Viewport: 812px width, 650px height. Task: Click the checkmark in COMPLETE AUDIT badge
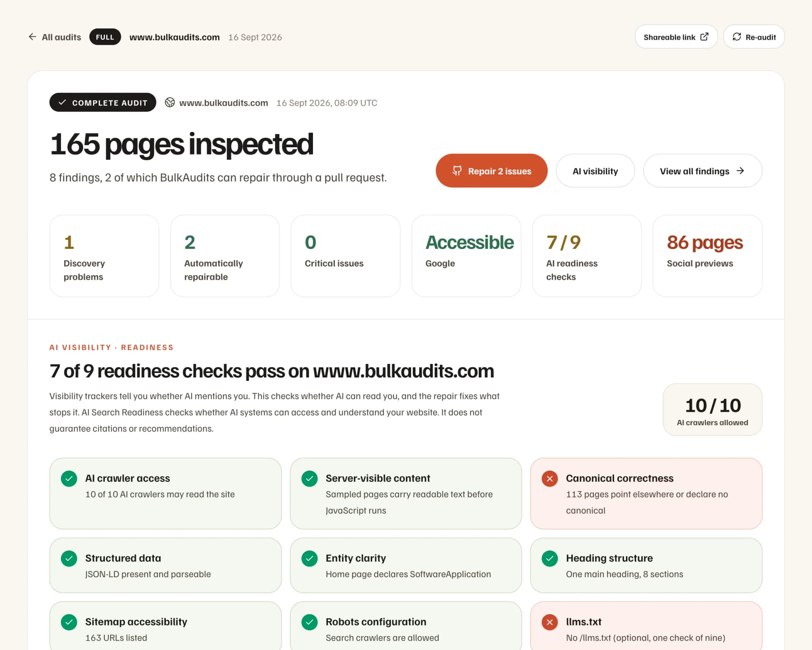tap(62, 102)
